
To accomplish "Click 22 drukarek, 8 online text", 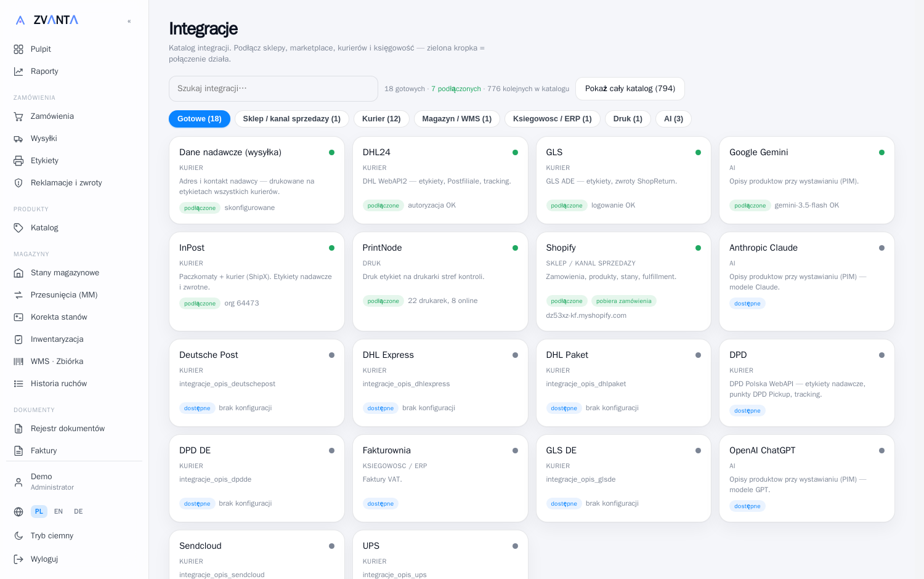I will coord(443,301).
